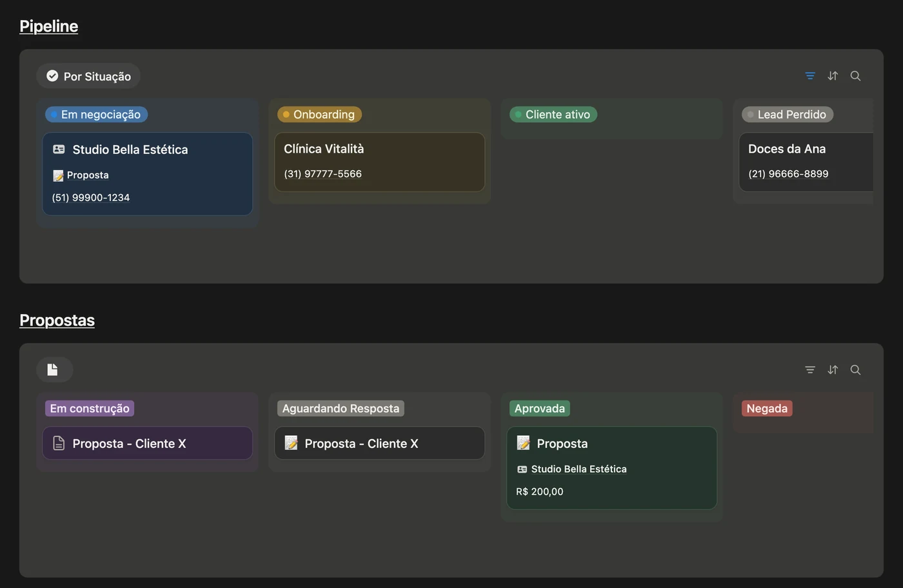The width and height of the screenshot is (903, 588).
Task: Click the sort icon in Pipeline board
Action: [x=833, y=76]
